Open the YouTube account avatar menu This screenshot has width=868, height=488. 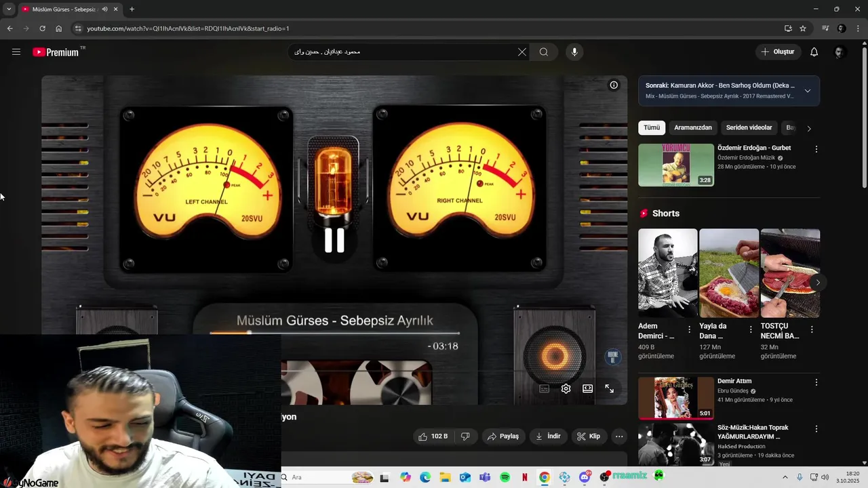pyautogui.click(x=840, y=52)
